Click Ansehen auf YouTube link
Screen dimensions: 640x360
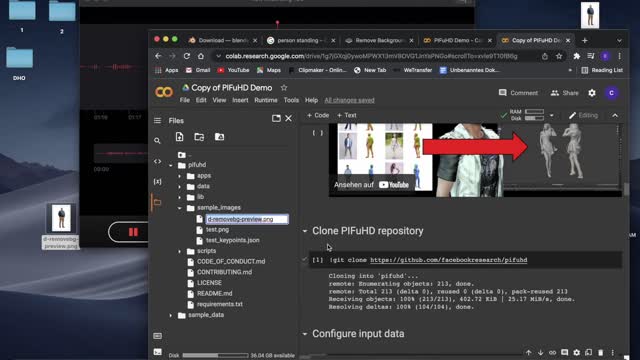tap(371, 185)
